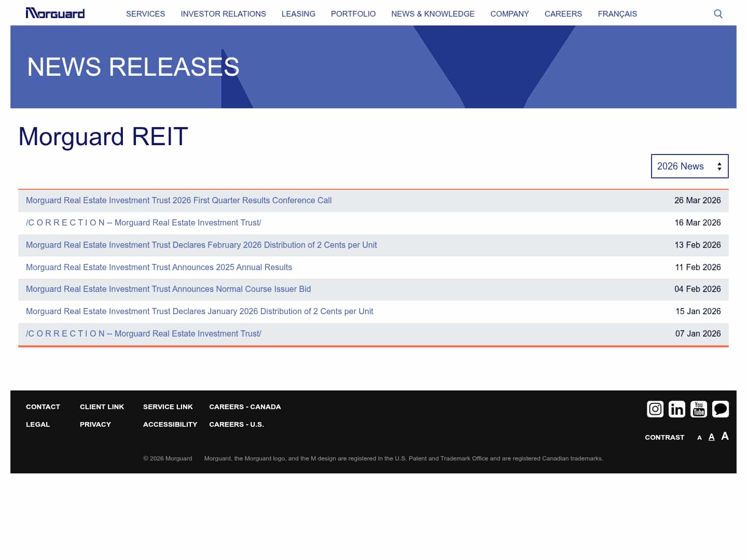Viewport: 747px width, 560px height.
Task: Open Morguard's YouTube channel
Action: pyautogui.click(x=698, y=409)
